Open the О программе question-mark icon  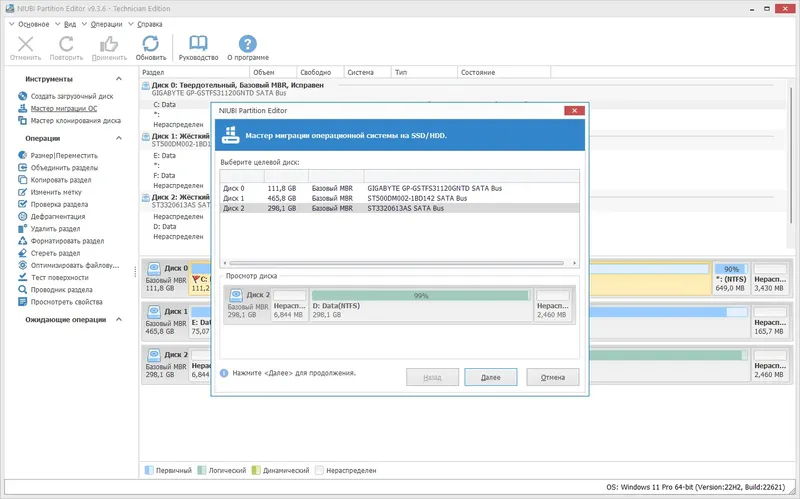click(x=247, y=44)
